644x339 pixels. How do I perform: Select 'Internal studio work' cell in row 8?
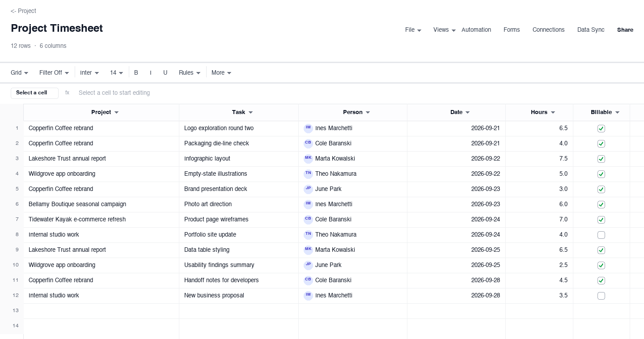(101, 235)
